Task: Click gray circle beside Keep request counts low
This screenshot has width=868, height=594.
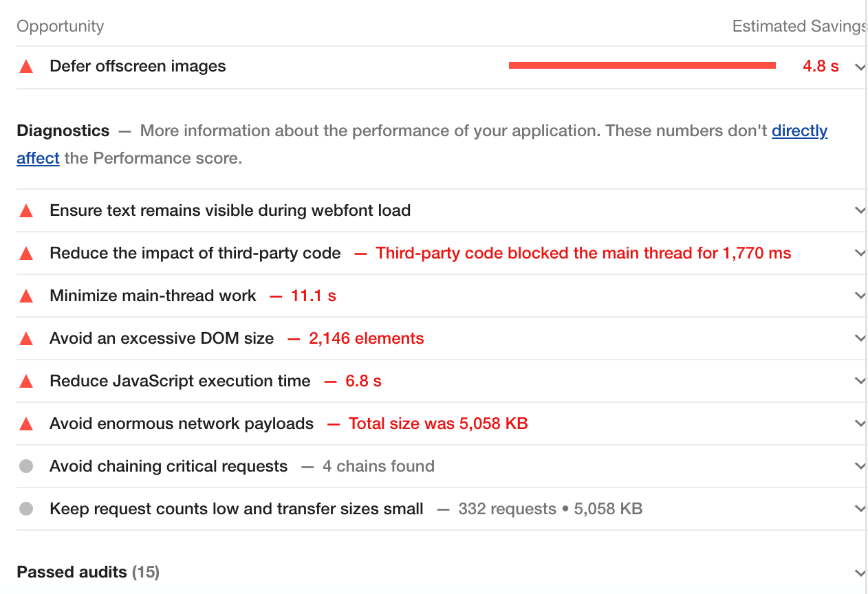Action: coord(26,509)
